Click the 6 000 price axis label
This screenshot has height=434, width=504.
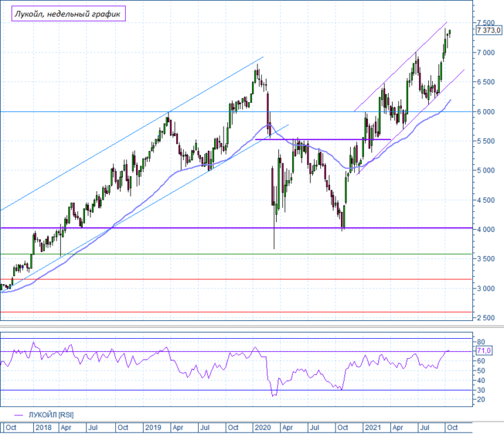(x=485, y=112)
